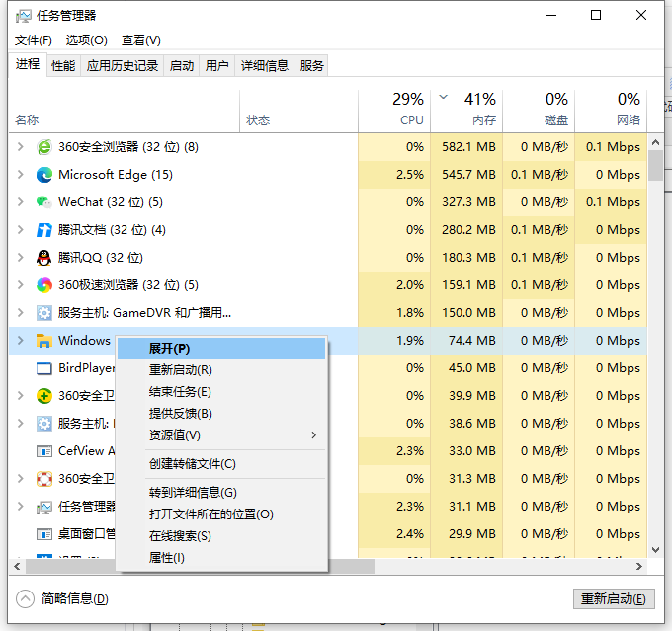Click the BirdPlayer process icon

coord(43,368)
